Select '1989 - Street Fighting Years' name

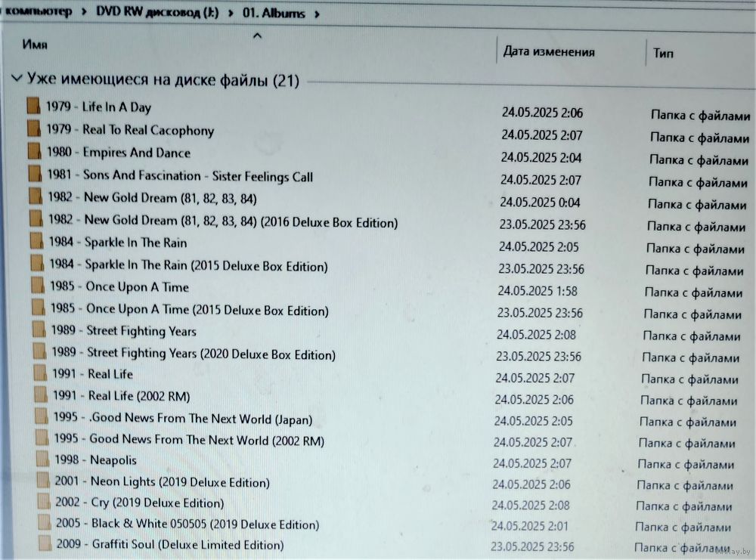pyautogui.click(x=124, y=331)
